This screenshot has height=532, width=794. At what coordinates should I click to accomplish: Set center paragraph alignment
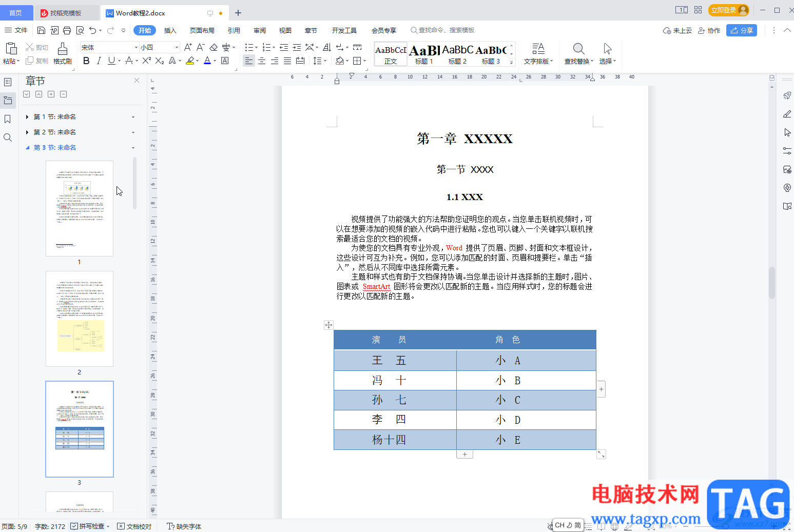(x=262, y=61)
